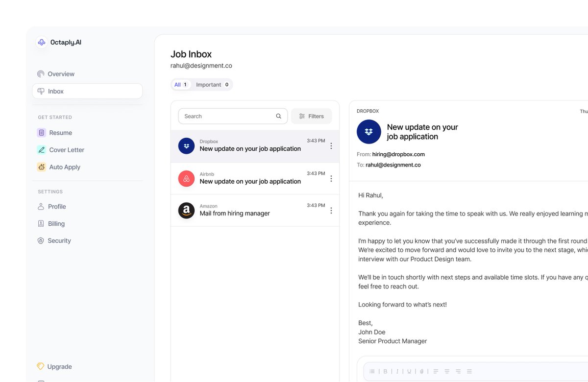This screenshot has width=588, height=382.
Task: Click the Overview fingerprint icon
Action: pyautogui.click(x=41, y=74)
